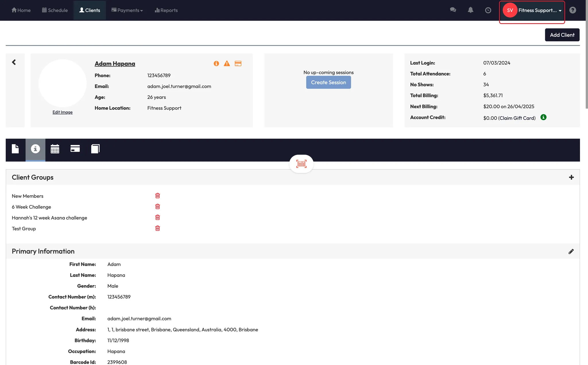Image resolution: width=588 pixels, height=365 pixels.
Task: Click the client profile photo placeholder
Action: pos(62,83)
